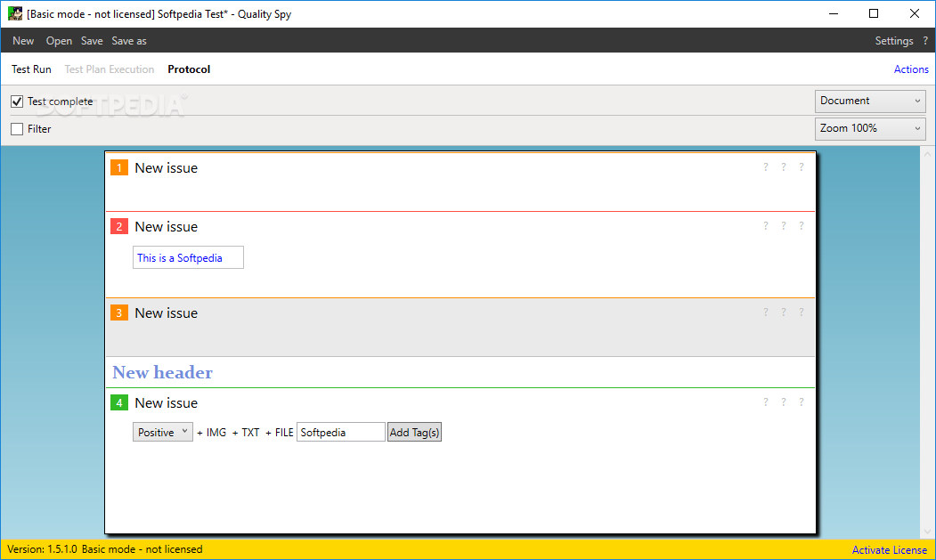This screenshot has height=560, width=936.
Task: Click the Save as menu item
Action: (129, 41)
